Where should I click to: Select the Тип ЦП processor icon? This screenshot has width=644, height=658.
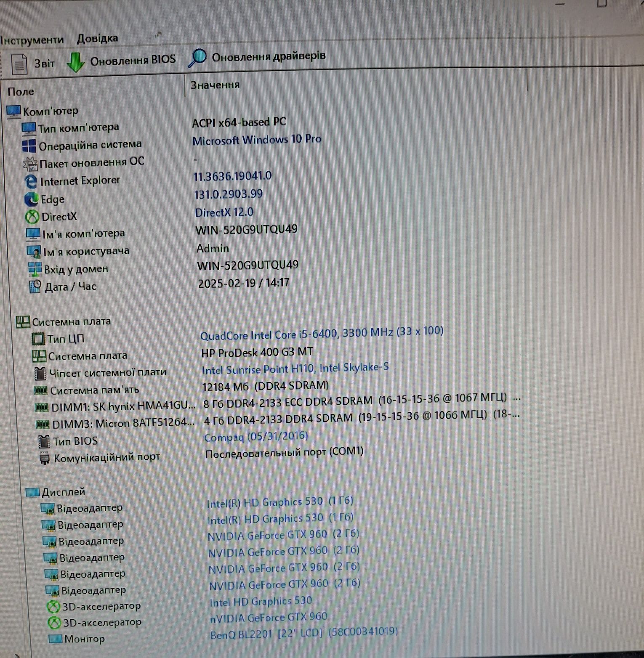pyautogui.click(x=38, y=339)
